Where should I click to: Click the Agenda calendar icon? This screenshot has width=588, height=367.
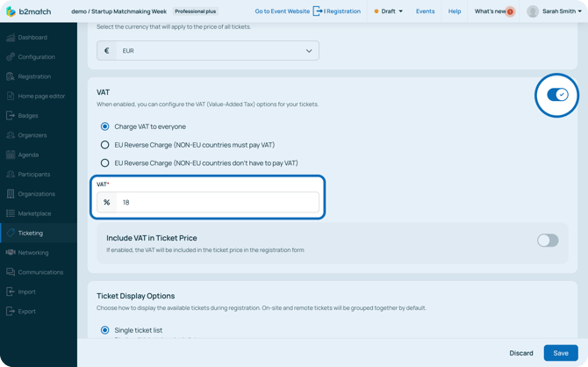point(11,155)
